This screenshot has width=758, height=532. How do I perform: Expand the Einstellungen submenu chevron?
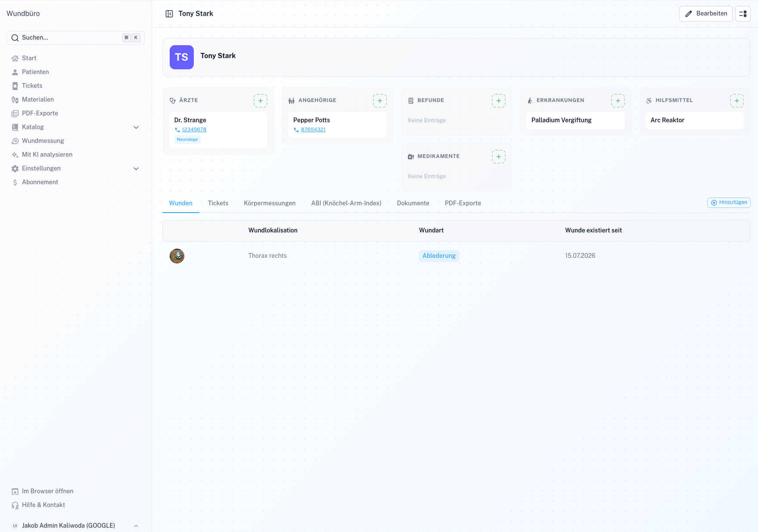click(136, 169)
